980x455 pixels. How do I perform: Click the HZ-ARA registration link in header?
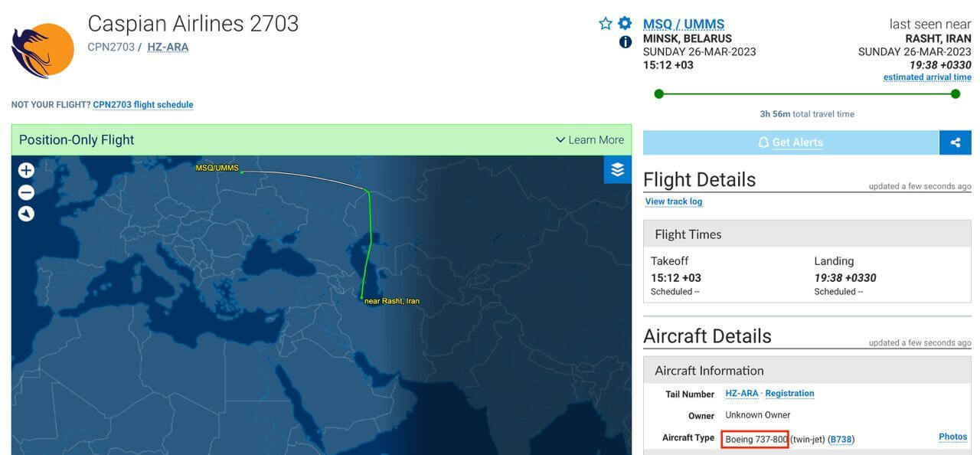coord(168,47)
